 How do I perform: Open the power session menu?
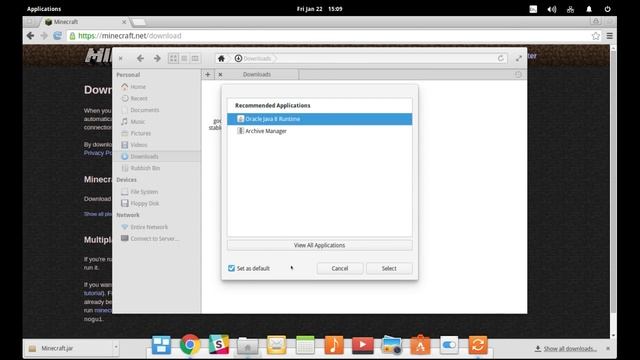pos(607,9)
